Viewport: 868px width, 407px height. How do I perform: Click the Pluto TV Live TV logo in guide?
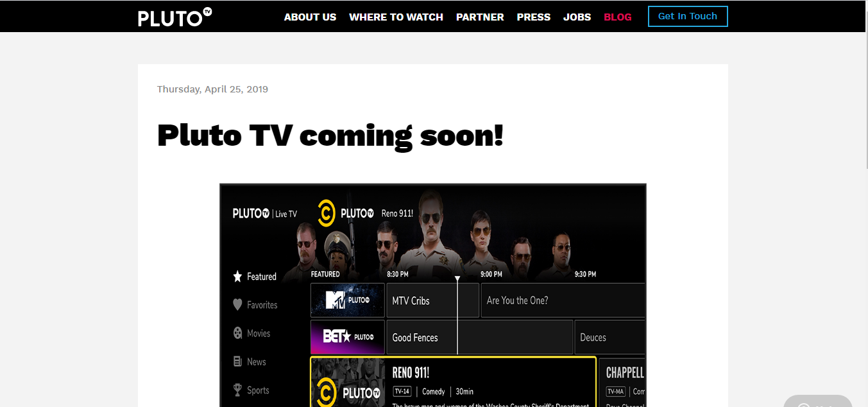pos(265,214)
